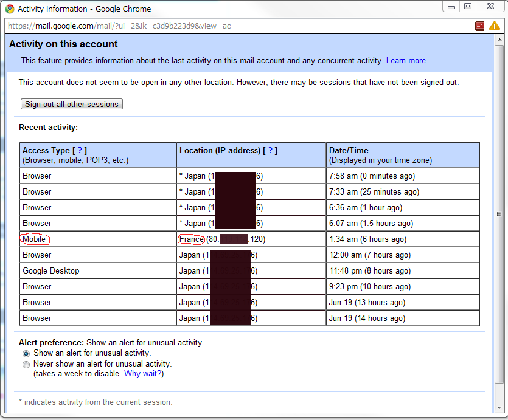The image size is (508, 420).
Task: Click scrollbar up arrow
Action: click(x=499, y=40)
